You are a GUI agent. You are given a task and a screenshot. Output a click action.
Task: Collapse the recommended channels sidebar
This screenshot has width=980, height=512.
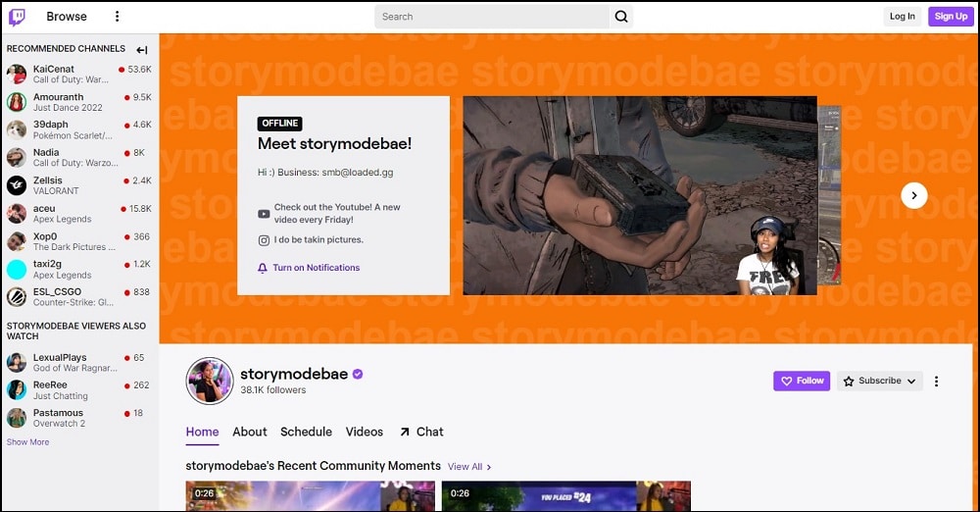click(x=142, y=49)
